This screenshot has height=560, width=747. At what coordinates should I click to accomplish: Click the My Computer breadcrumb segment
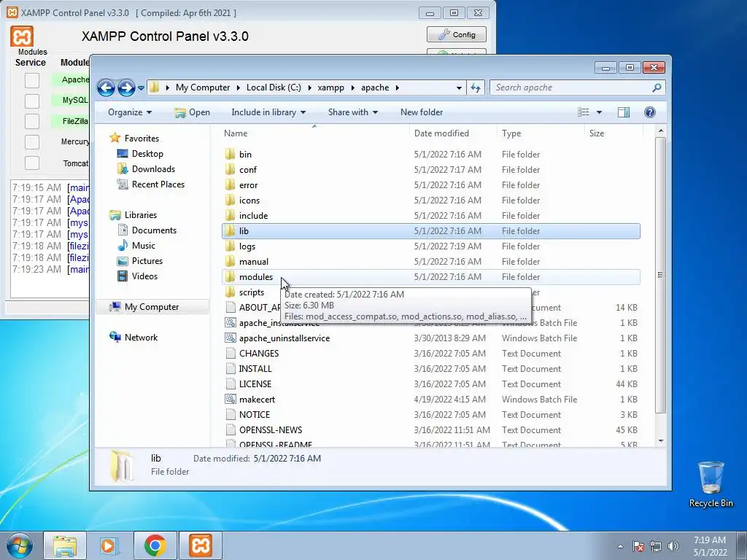(x=203, y=87)
